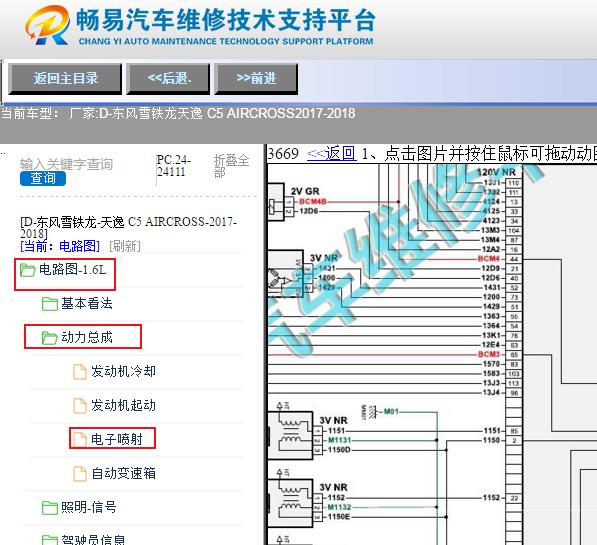Click the <<返回 link above the diagram

(x=332, y=153)
